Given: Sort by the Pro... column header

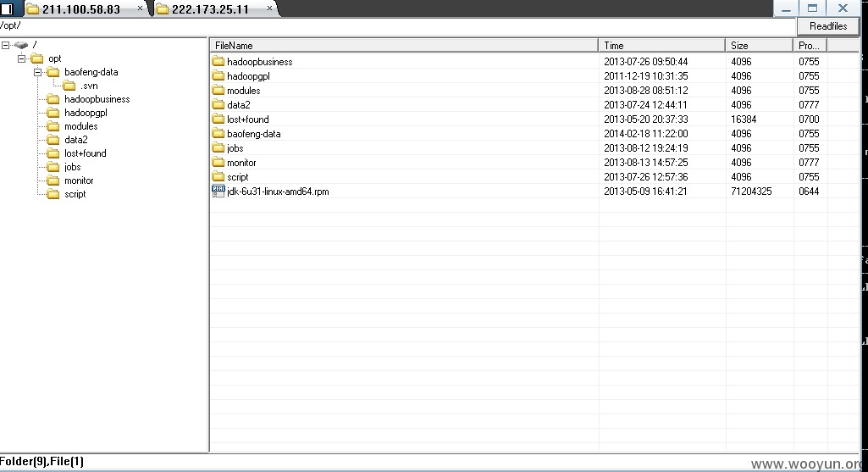Looking at the screenshot, I should click(810, 46).
